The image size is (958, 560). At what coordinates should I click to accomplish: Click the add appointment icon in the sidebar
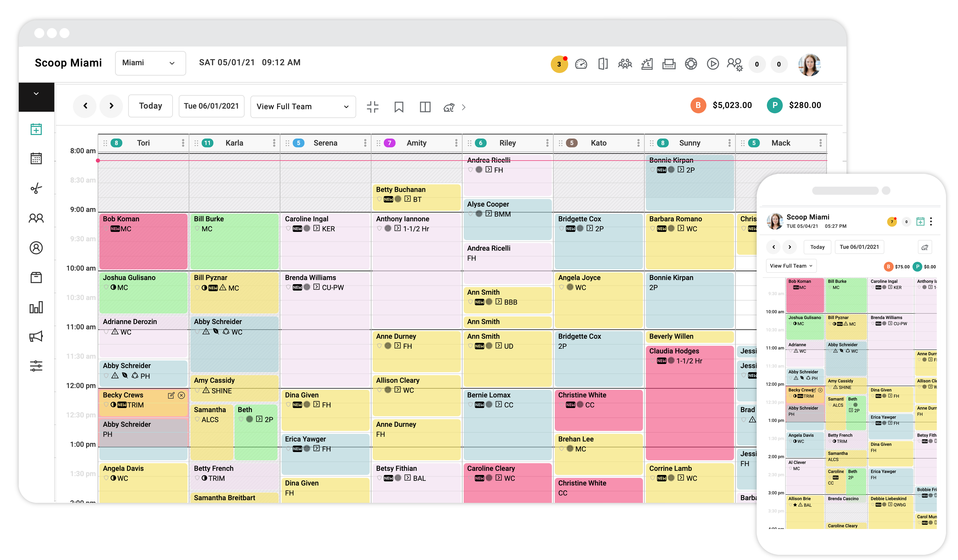pos(36,129)
